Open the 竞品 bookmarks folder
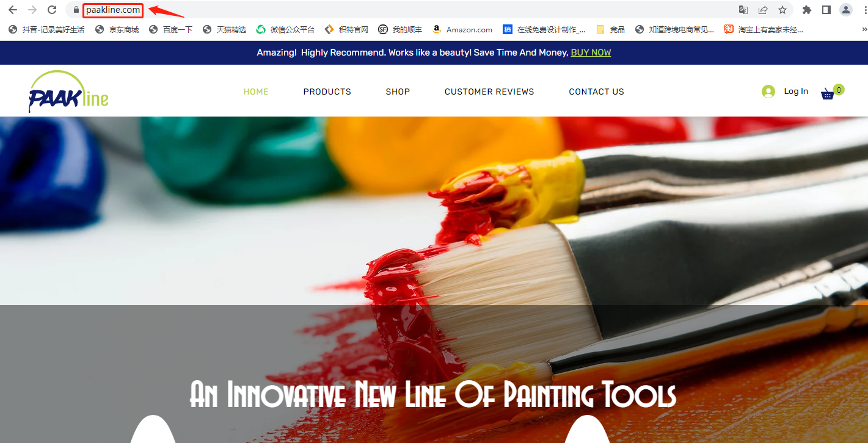This screenshot has width=868, height=443. (610, 29)
